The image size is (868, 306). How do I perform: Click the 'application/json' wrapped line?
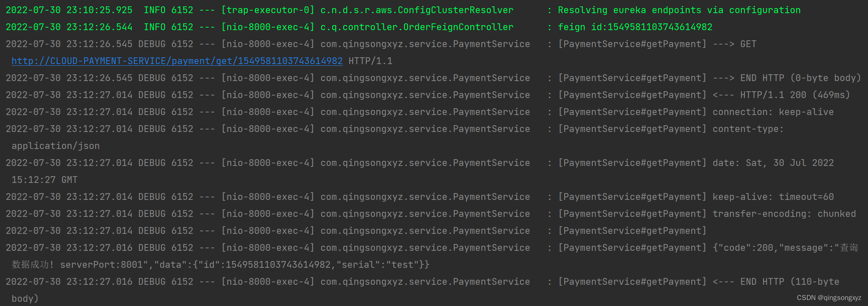click(56, 146)
